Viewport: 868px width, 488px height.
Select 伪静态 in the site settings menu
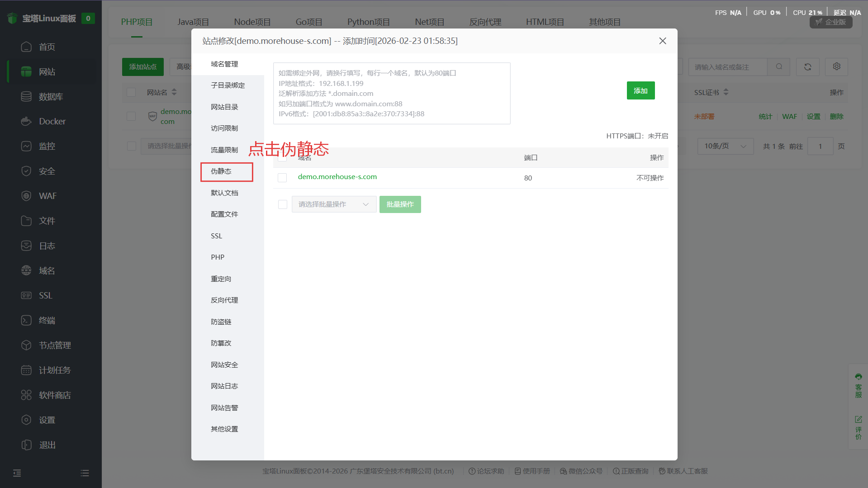tap(221, 171)
